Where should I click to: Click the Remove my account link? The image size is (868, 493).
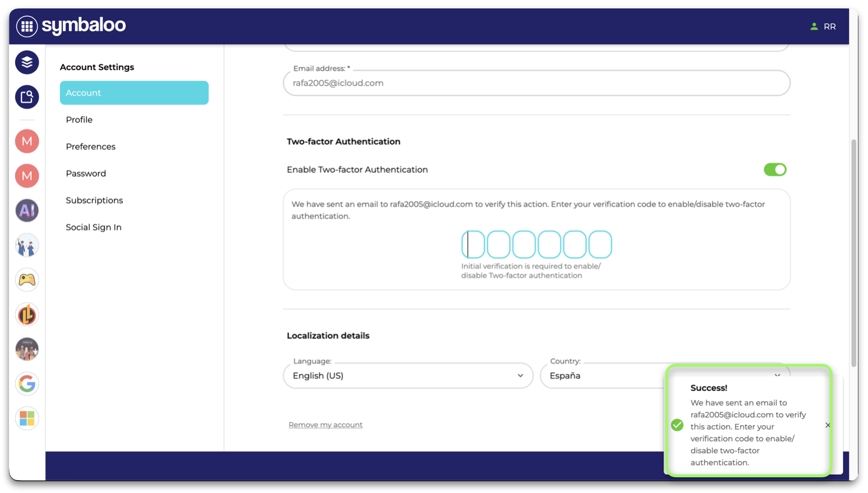click(326, 425)
